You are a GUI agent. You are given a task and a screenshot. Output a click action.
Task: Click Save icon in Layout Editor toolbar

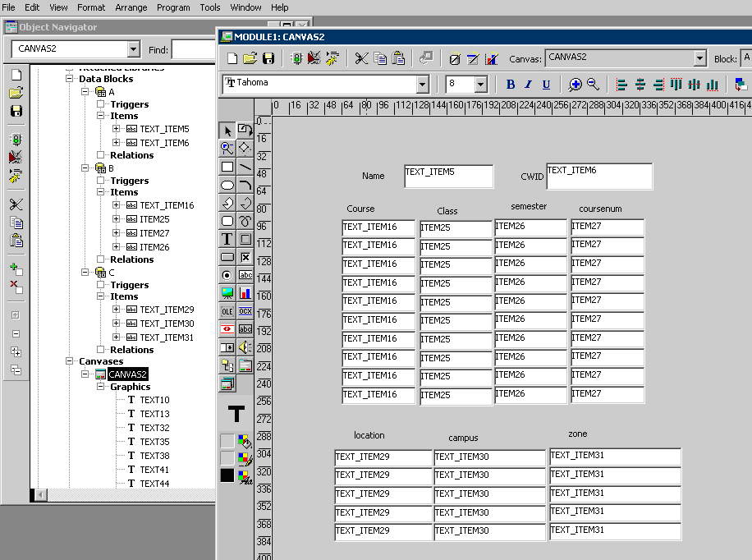click(x=270, y=58)
